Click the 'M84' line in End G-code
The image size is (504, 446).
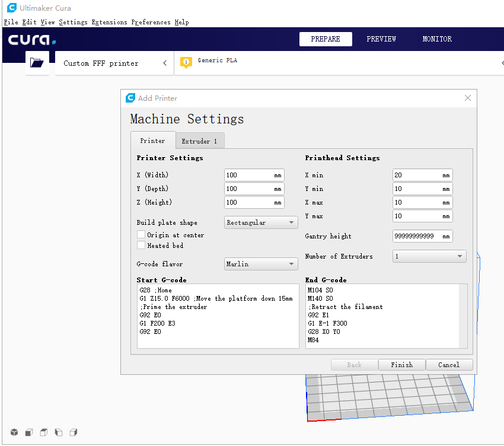(x=313, y=340)
